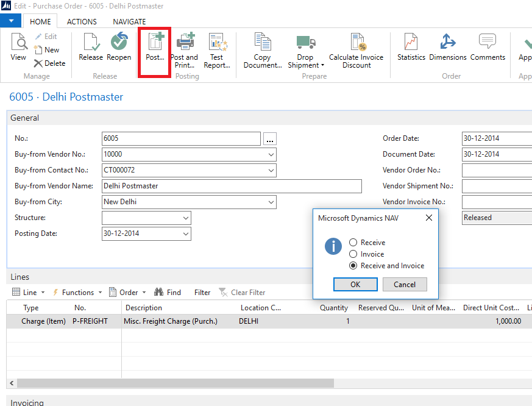
Task: Click Clear Filter in Lines toolbar
Action: 243,292
